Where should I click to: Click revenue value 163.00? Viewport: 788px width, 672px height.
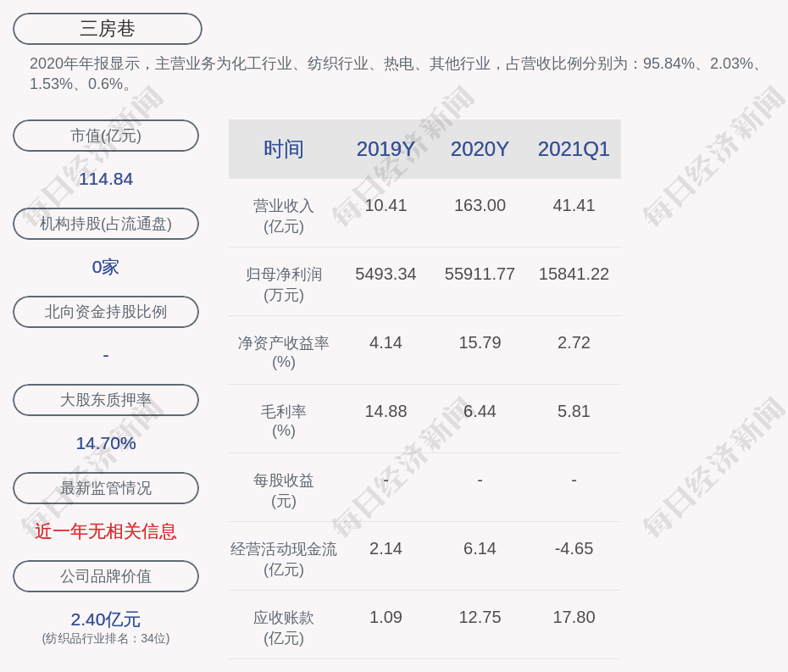(x=480, y=206)
